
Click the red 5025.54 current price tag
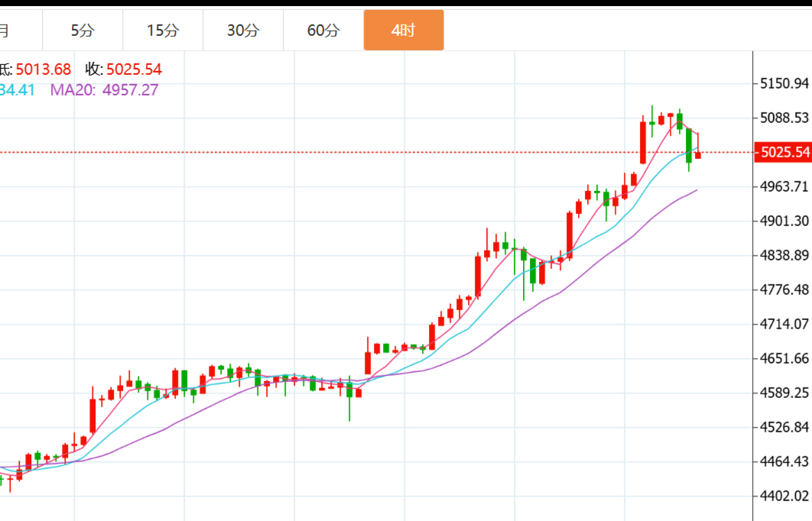click(783, 152)
